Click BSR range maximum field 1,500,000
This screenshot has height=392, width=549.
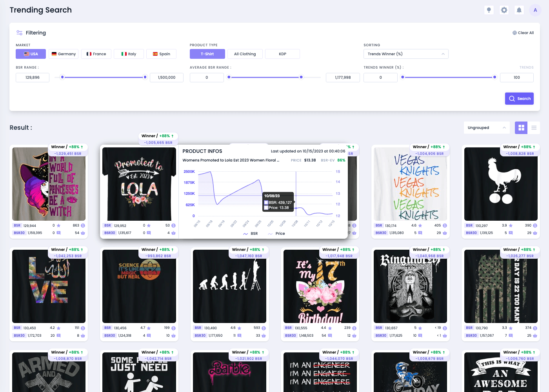[167, 78]
